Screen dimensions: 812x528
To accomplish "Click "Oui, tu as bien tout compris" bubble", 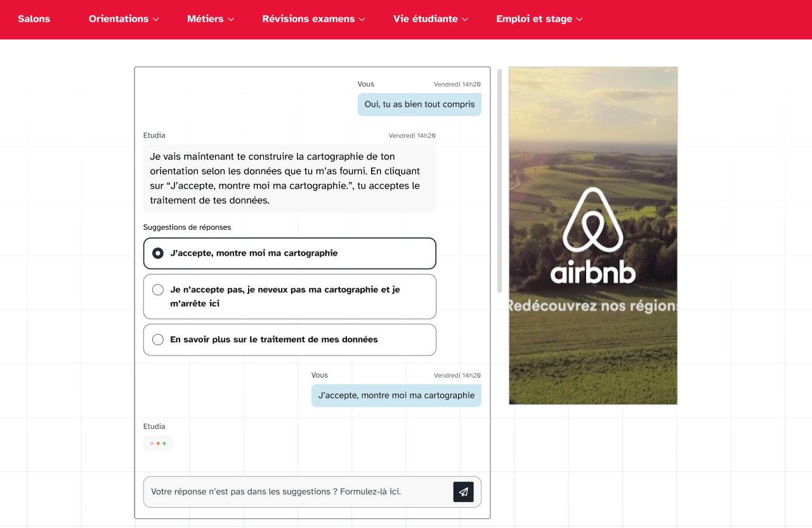I will pos(419,104).
